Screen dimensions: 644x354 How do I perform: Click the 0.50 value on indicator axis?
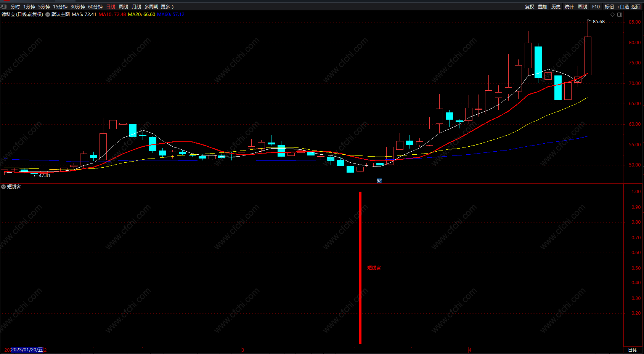pos(636,268)
